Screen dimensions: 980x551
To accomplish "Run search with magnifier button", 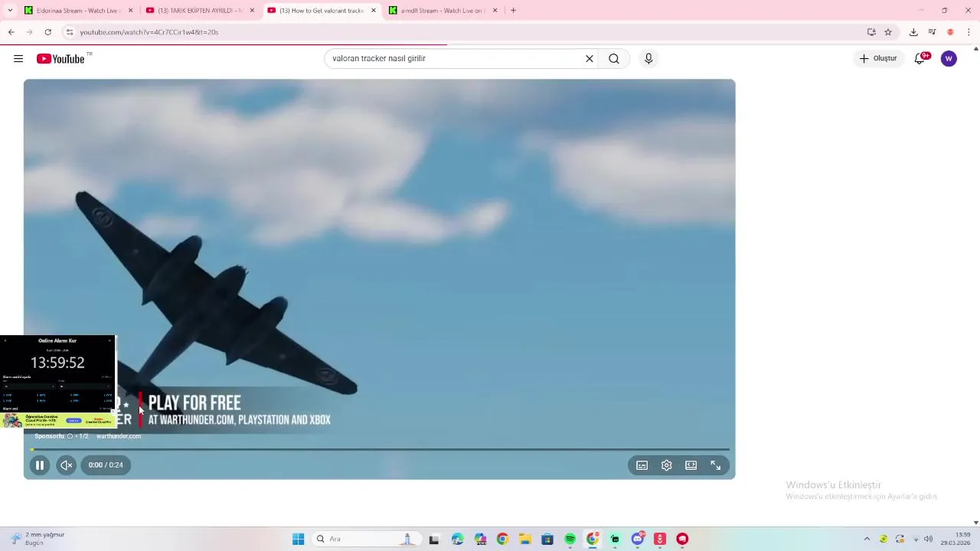I will [614, 59].
